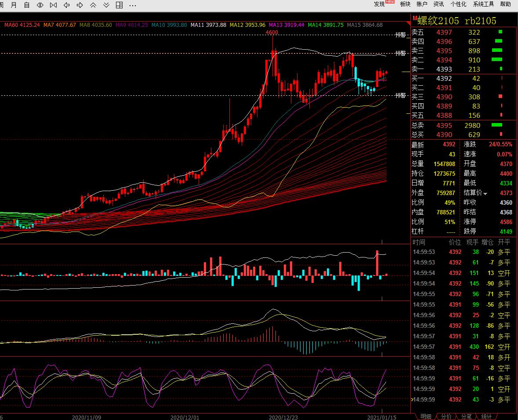Screen dimensions: 518x420
Task: Select the custom period 自 button
Action: [x=27, y=5]
